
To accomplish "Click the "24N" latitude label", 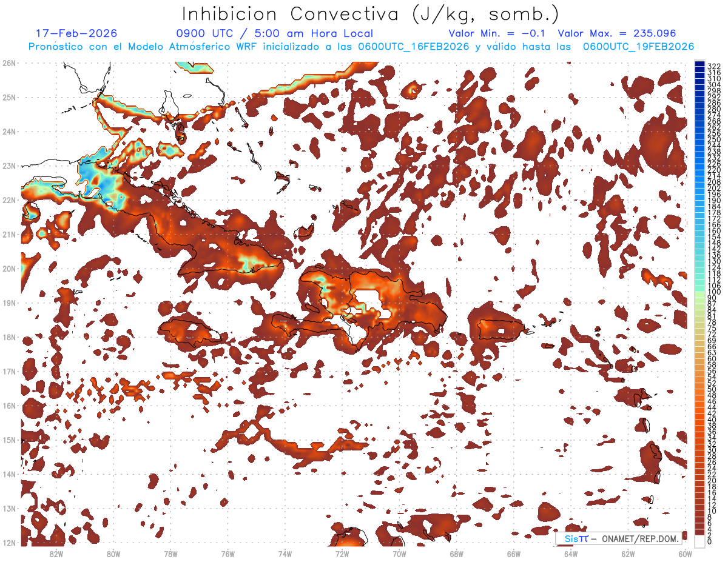I will (x=9, y=131).
